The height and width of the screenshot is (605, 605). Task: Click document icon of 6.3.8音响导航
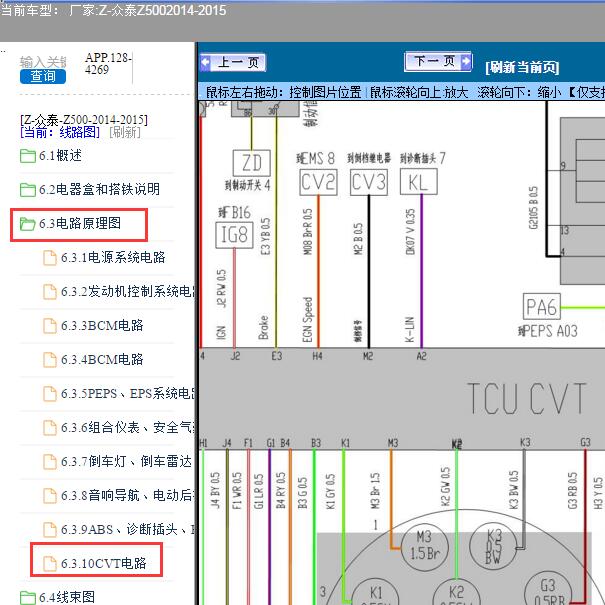click(49, 495)
